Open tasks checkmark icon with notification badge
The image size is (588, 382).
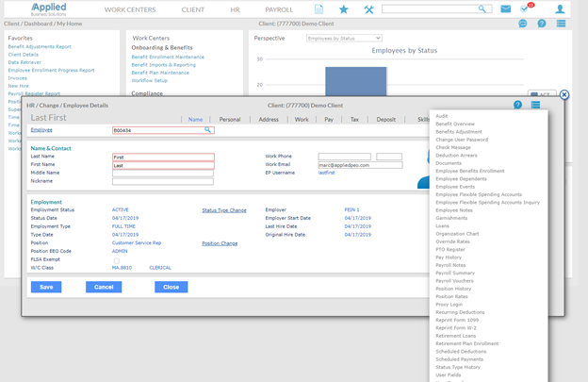[x=526, y=9]
